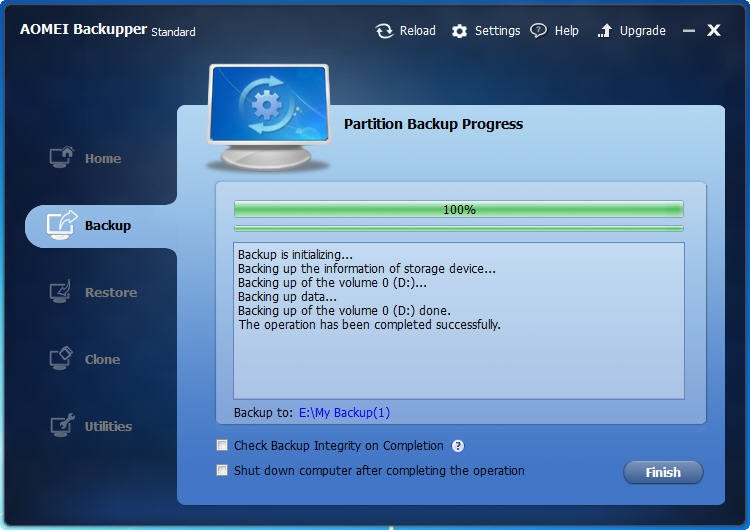Click the Home sidebar monitor icon
Image resolution: width=750 pixels, height=530 pixels.
click(62, 157)
